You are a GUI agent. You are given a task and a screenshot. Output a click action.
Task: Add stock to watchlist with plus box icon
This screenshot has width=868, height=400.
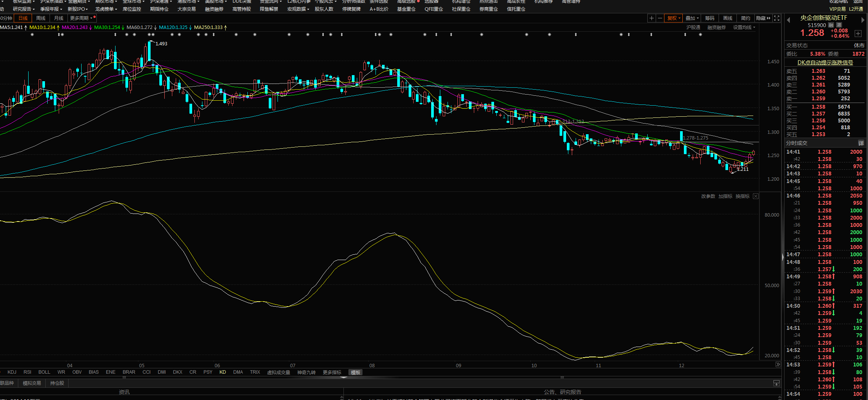pos(858,34)
